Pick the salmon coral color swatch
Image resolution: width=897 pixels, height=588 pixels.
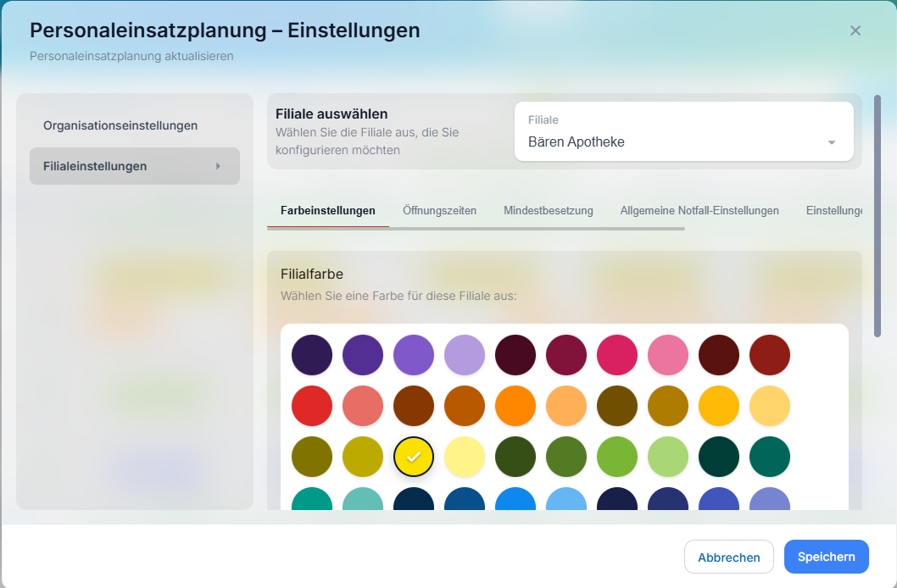[363, 407]
